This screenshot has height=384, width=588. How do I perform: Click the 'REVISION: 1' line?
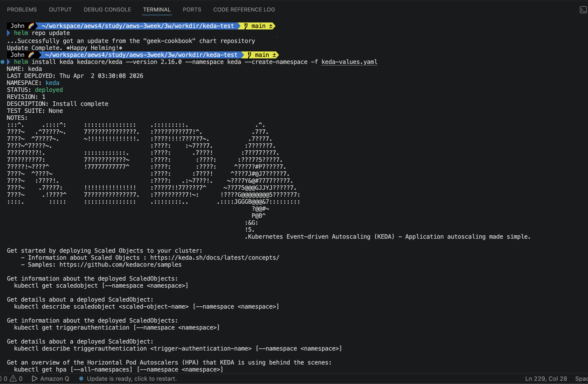tap(26, 97)
